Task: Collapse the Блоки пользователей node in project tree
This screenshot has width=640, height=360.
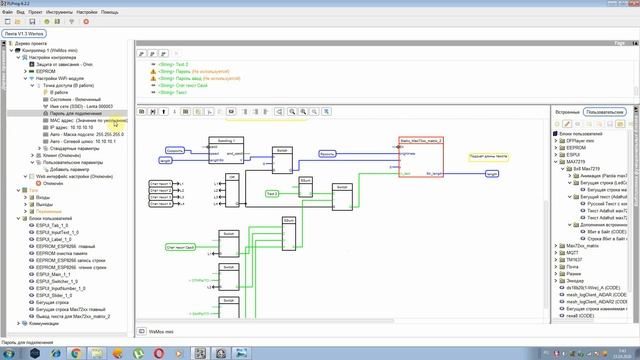Action: point(18,218)
